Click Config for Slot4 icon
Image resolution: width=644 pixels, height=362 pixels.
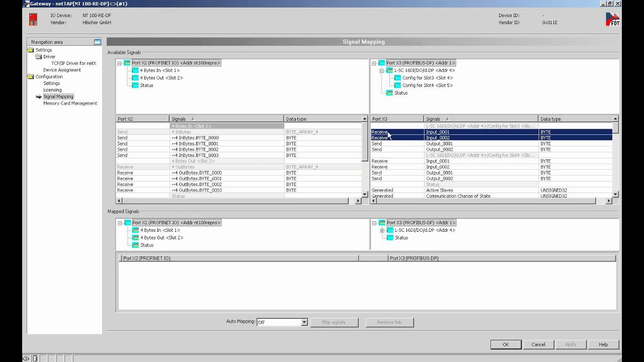398,85
